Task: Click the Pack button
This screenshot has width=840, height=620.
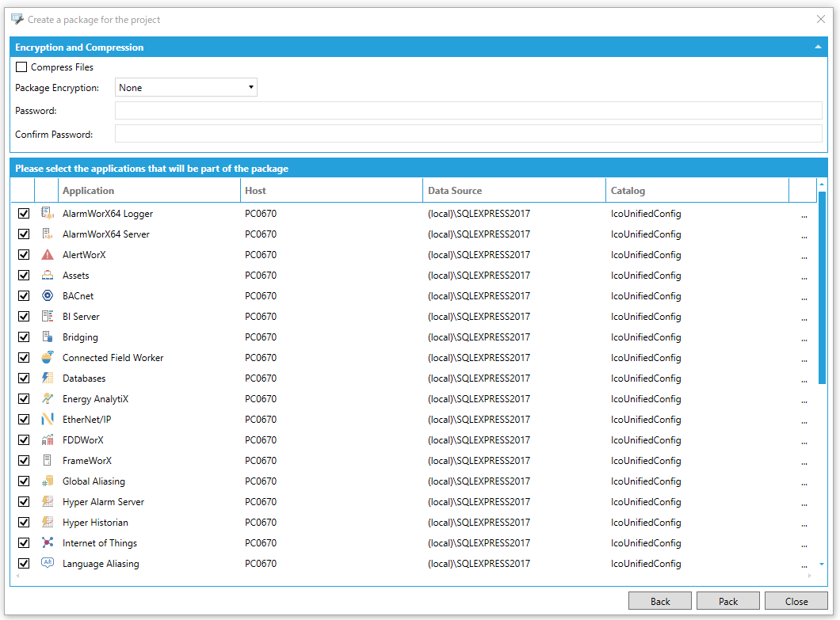Action: [x=728, y=601]
